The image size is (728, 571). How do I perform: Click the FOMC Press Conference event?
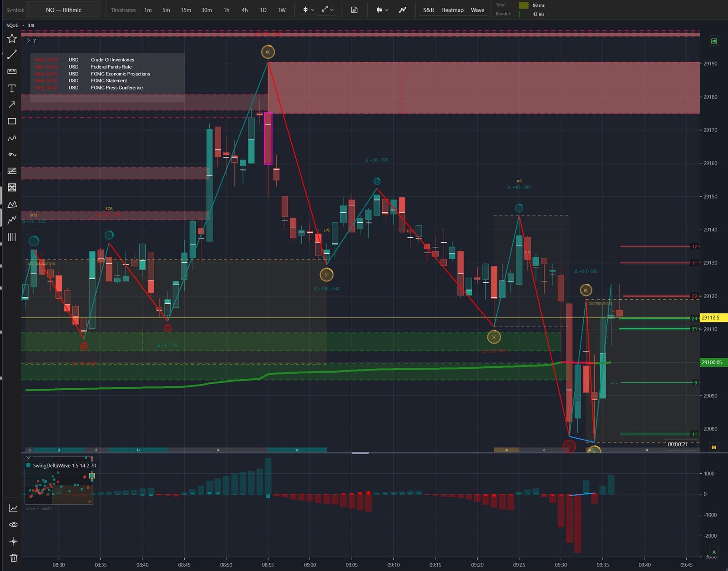[x=107, y=88]
